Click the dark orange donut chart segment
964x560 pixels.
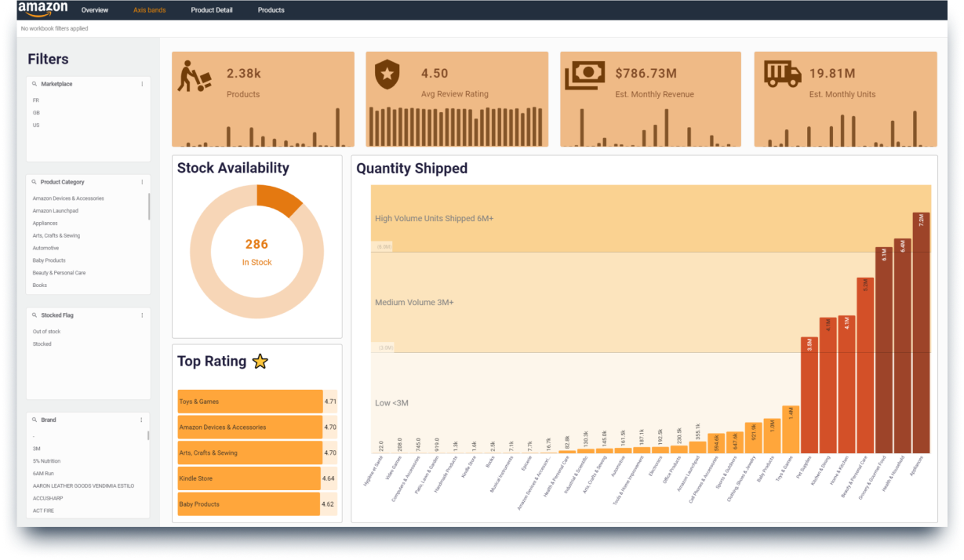(x=277, y=199)
